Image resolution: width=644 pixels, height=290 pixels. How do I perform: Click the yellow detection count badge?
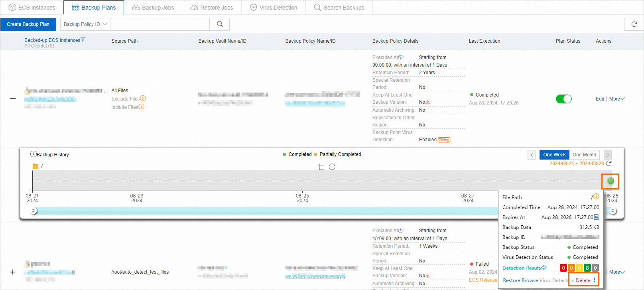tap(579, 268)
